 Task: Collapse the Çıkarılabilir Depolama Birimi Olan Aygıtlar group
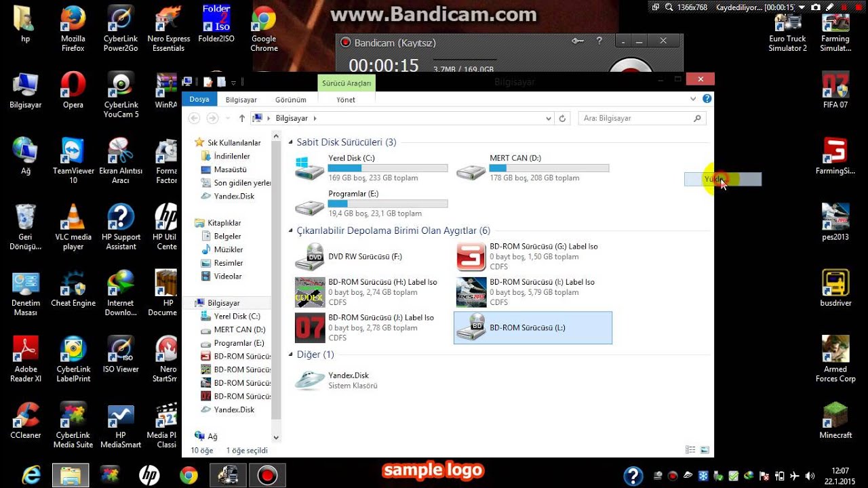[291, 231]
